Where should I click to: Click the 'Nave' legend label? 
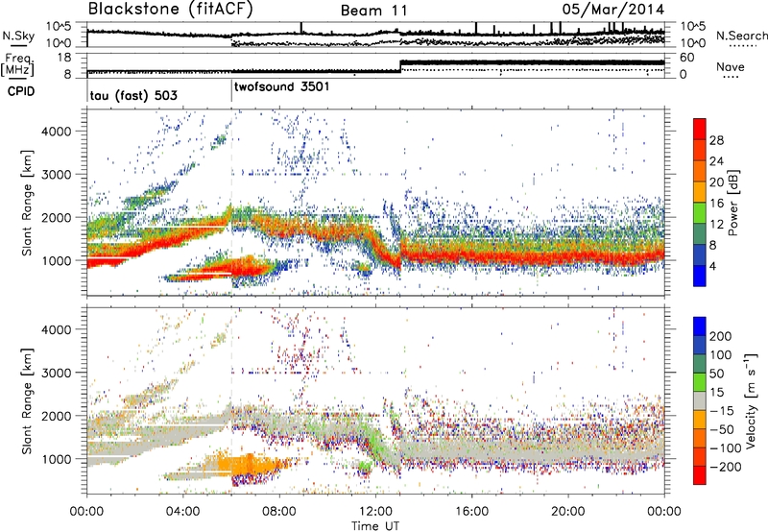[731, 67]
